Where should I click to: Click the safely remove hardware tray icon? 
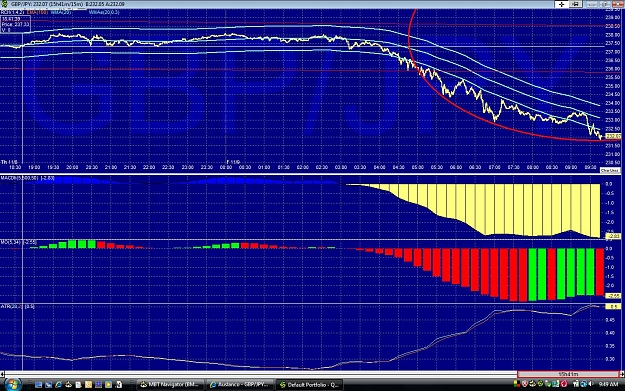(x=548, y=384)
